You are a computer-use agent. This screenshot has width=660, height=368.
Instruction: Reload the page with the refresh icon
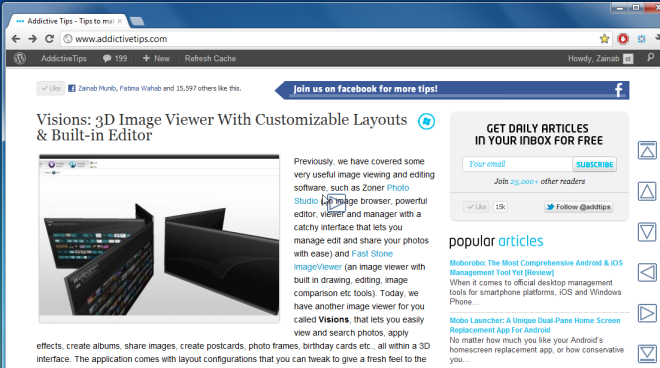(49, 39)
